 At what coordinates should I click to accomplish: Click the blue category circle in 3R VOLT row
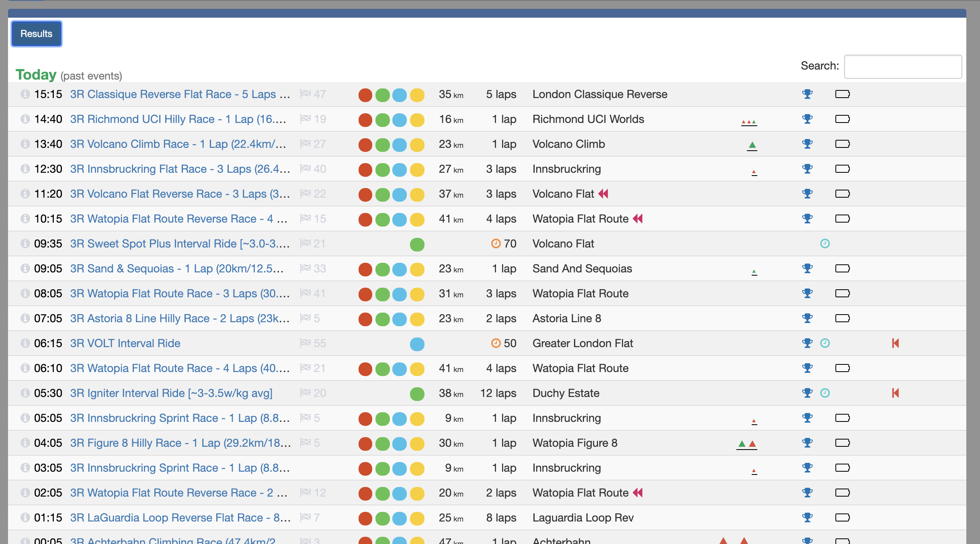pyautogui.click(x=417, y=344)
